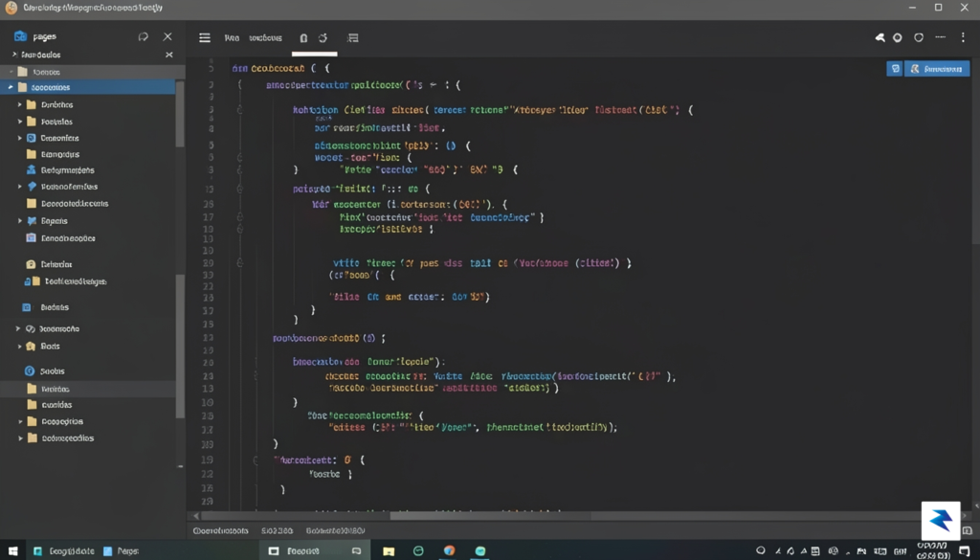Click the wide blue button with the person icon
The width and height of the screenshot is (980, 560).
938,69
